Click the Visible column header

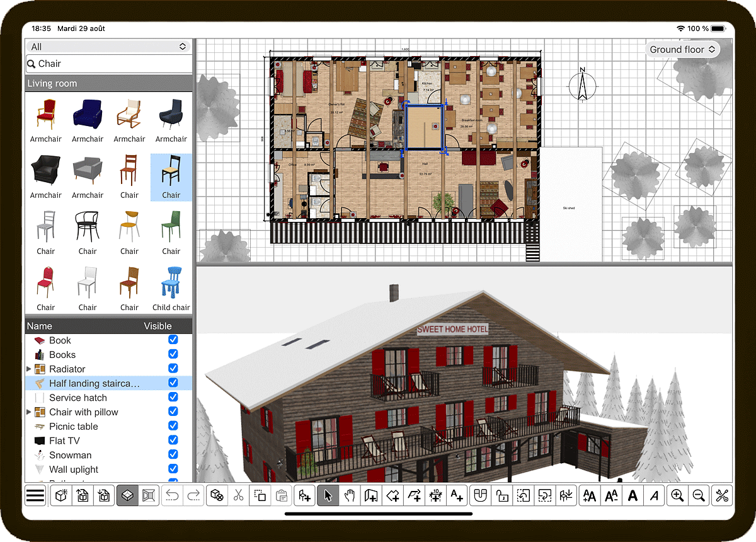pos(157,326)
